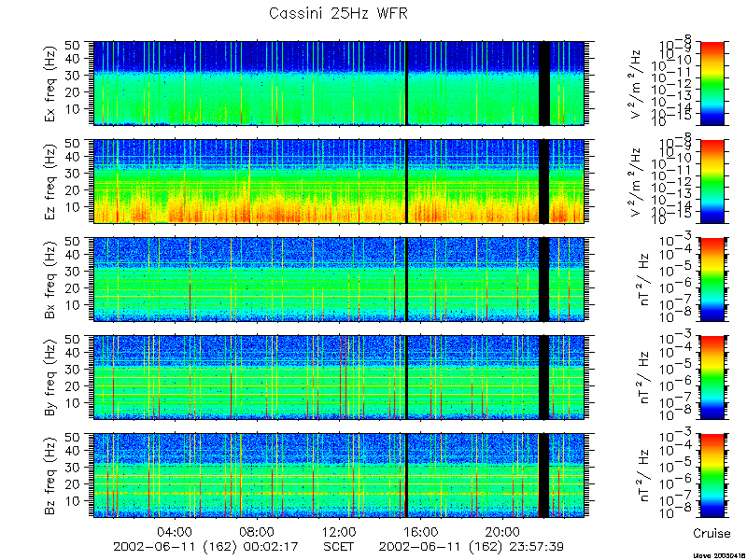Click the "12:00" time axis label

pos(340,531)
